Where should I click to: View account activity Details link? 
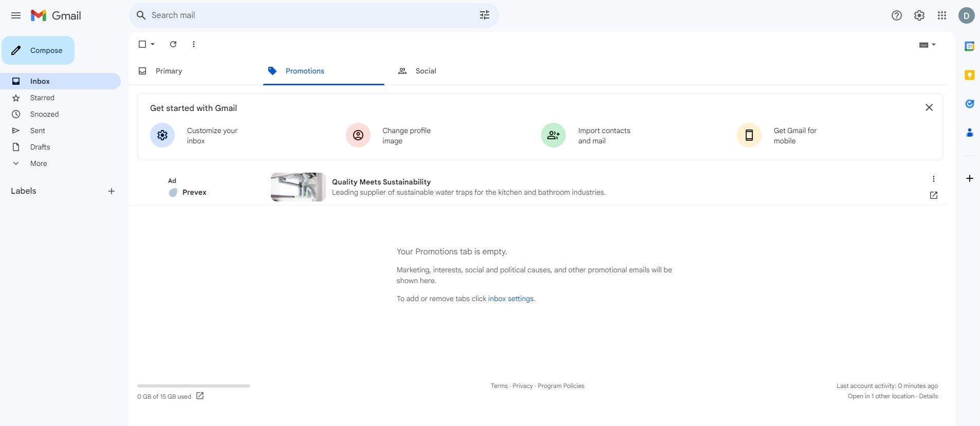pyautogui.click(x=928, y=396)
